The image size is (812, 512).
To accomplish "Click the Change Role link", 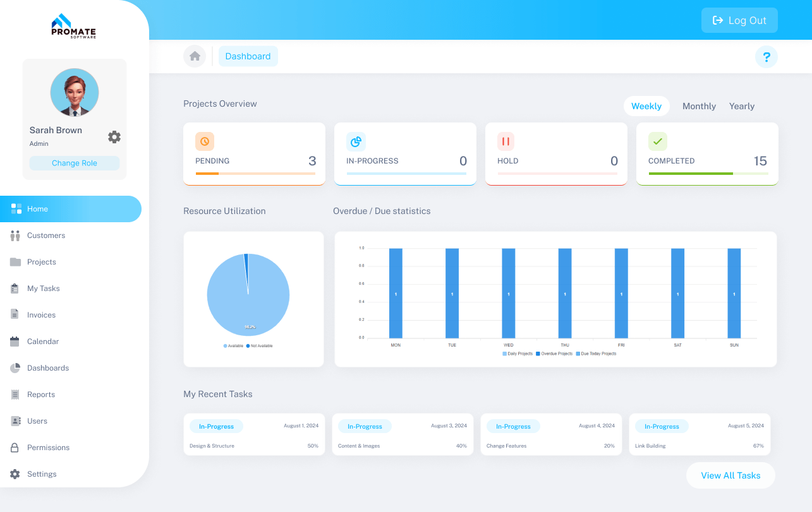I will coord(74,163).
